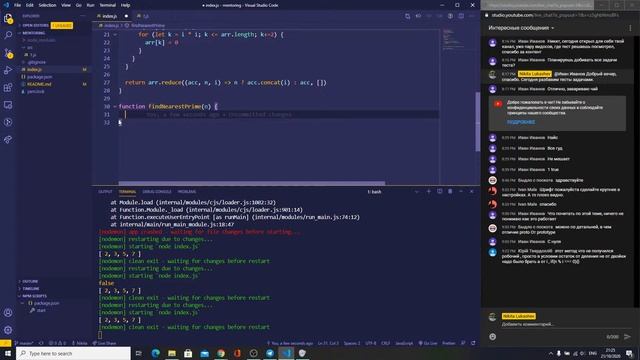This screenshot has width=640, height=360.
Task: Open the Edit menu
Action: [29, 5]
